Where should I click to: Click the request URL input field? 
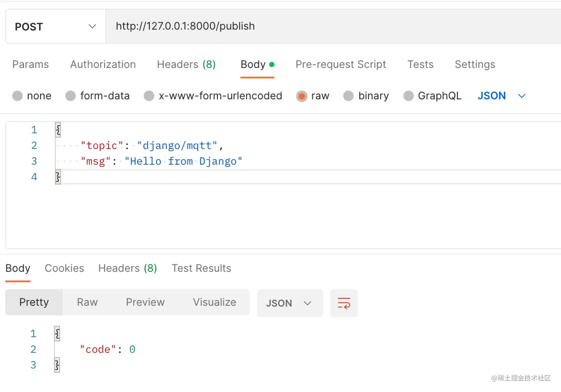click(330, 26)
